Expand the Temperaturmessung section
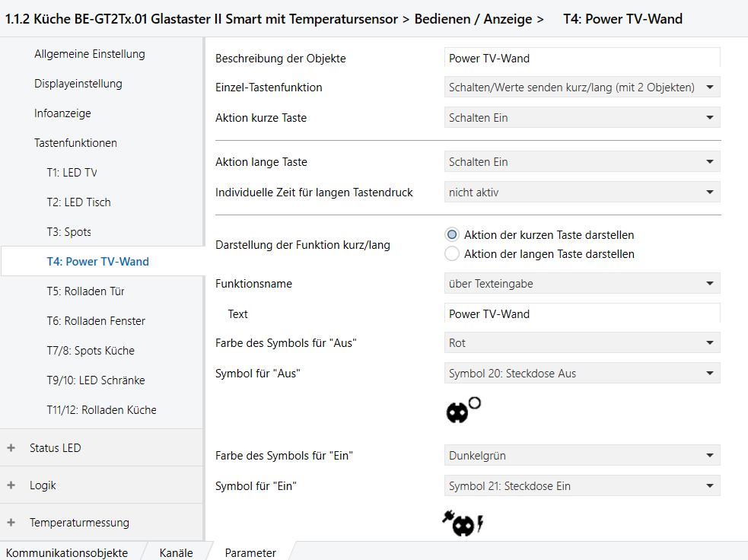 pyautogui.click(x=11, y=523)
